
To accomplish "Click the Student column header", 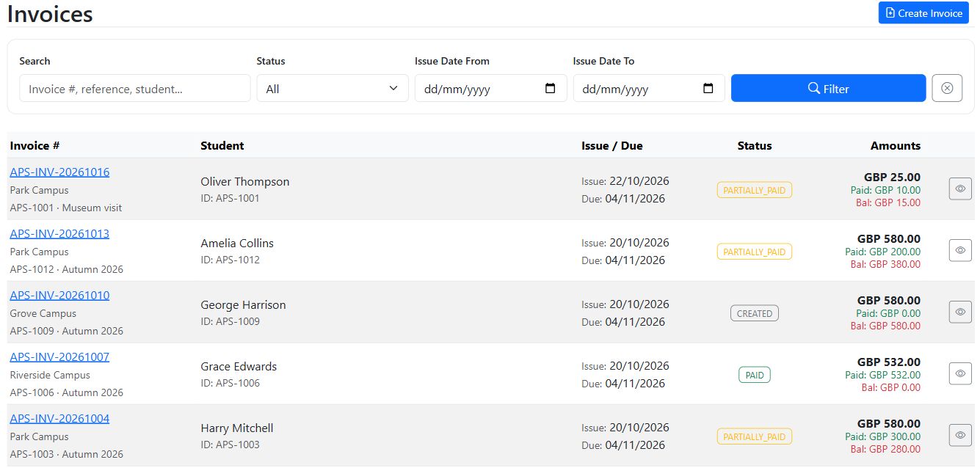I will pos(222,145).
